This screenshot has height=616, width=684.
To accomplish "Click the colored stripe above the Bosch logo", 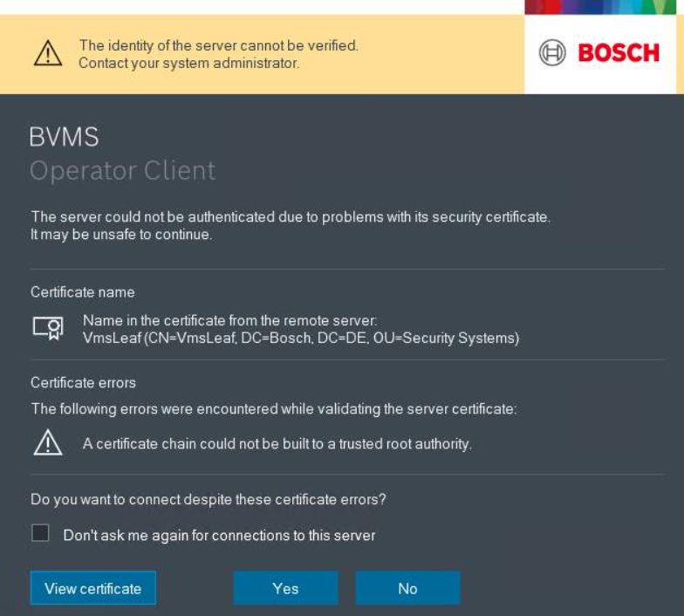I will (600, 7).
